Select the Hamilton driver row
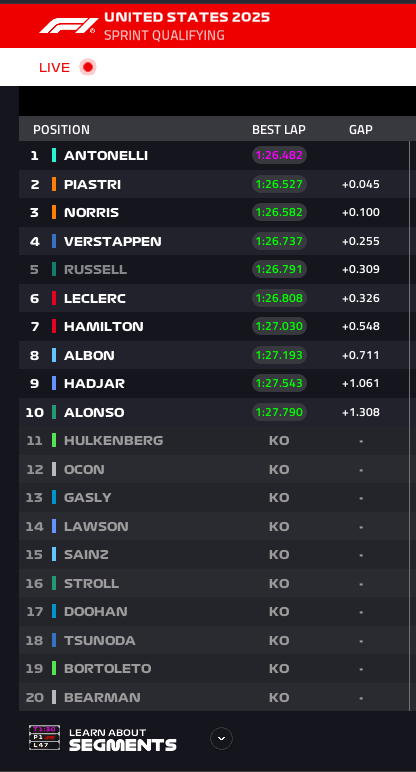The height and width of the screenshot is (772, 416). coord(214,326)
